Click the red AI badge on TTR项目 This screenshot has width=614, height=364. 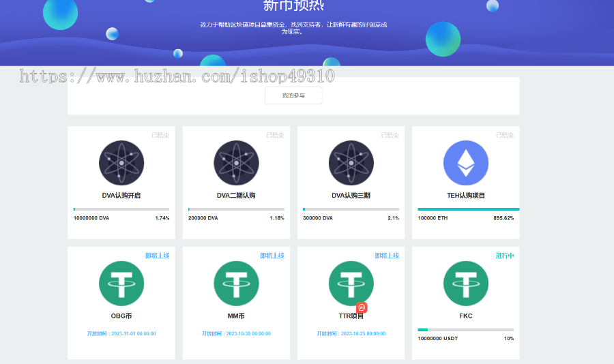tap(362, 307)
